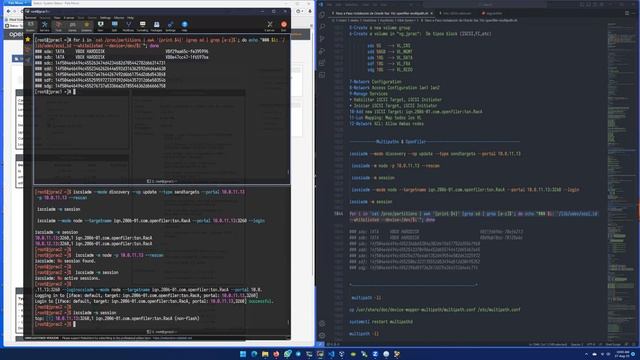Click yellow star sidebar tab in MobaXterm
The image size is (640, 360).
(x=28, y=40)
